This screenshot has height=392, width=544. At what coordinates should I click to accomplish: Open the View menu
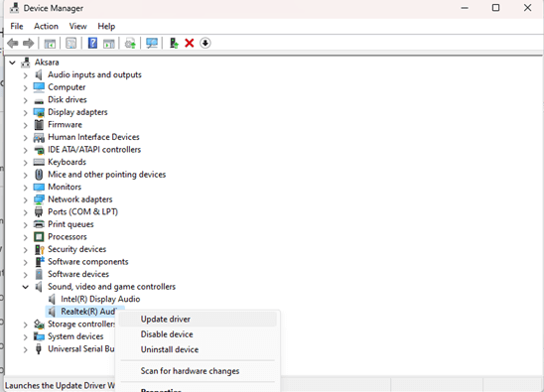[x=77, y=27]
